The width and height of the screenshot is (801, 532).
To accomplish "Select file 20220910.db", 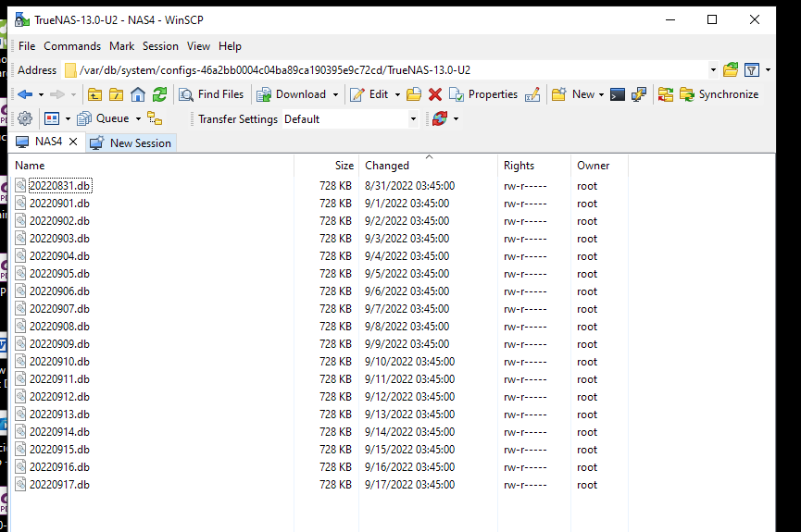I will pos(60,362).
